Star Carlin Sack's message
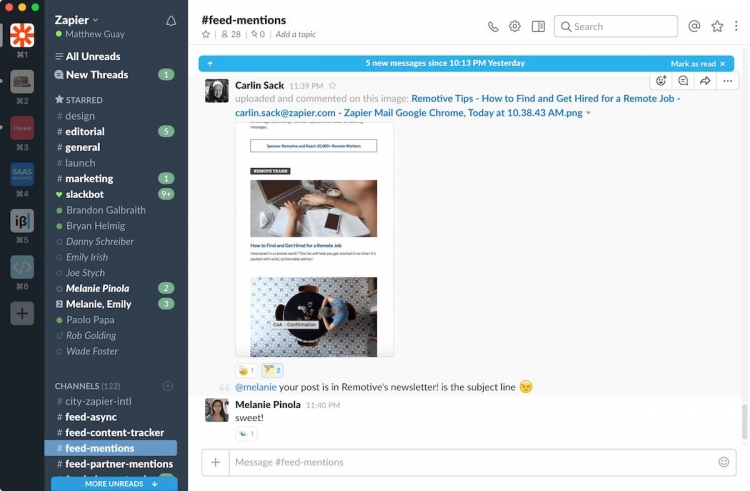The image size is (750, 491). pos(333,86)
